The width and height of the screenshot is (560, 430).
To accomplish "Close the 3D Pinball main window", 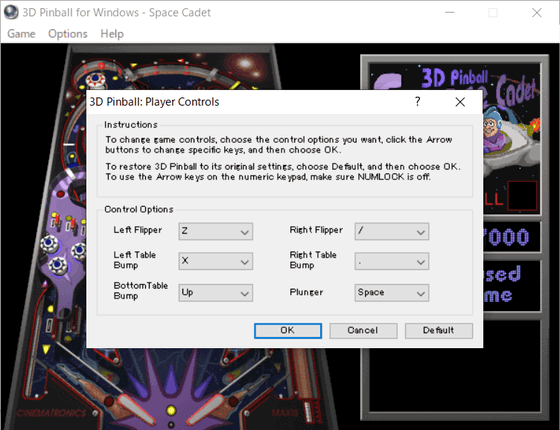I will tap(536, 12).
